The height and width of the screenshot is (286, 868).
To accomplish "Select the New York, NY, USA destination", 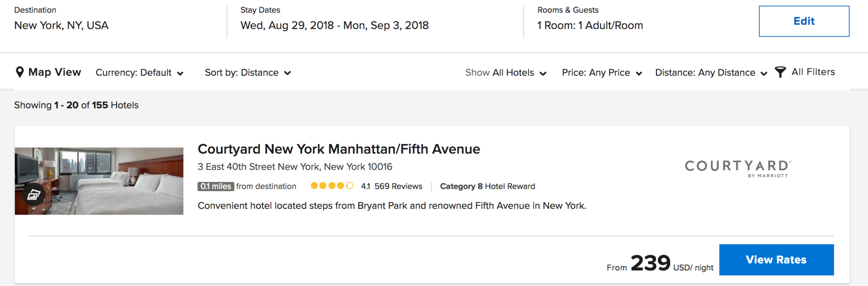I will point(61,26).
